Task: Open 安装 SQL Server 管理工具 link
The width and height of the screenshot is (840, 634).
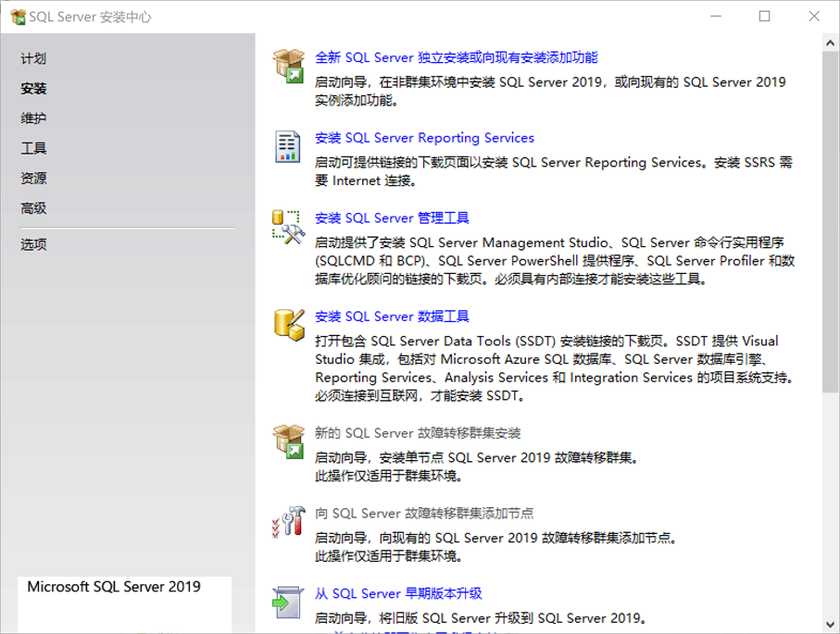Action: click(392, 218)
